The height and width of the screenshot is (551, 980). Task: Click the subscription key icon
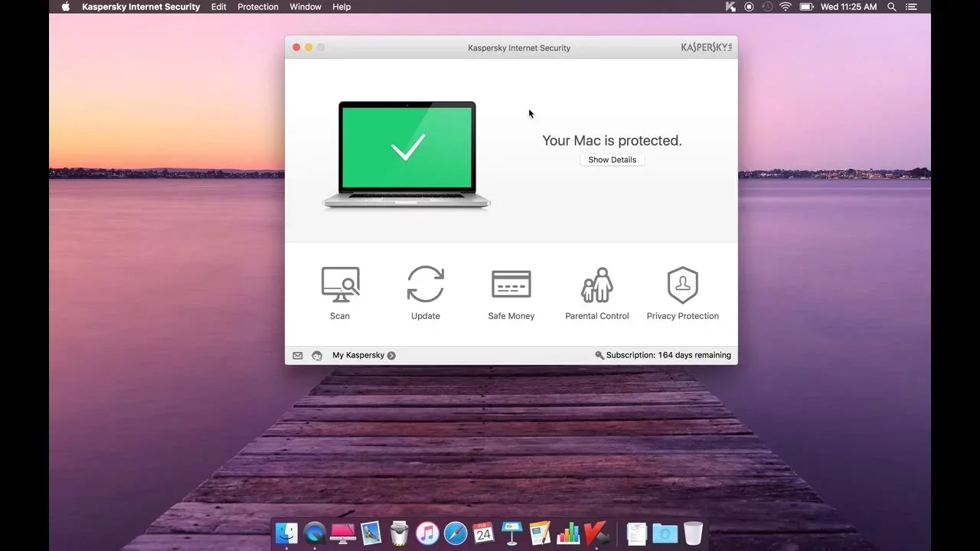(x=599, y=355)
